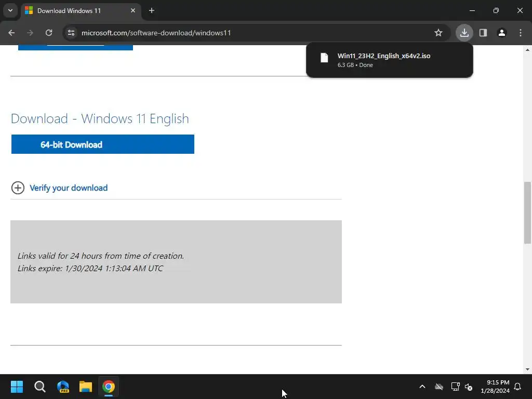Click the downloaded ISO file icon
The image size is (532, 399).
[x=324, y=58]
